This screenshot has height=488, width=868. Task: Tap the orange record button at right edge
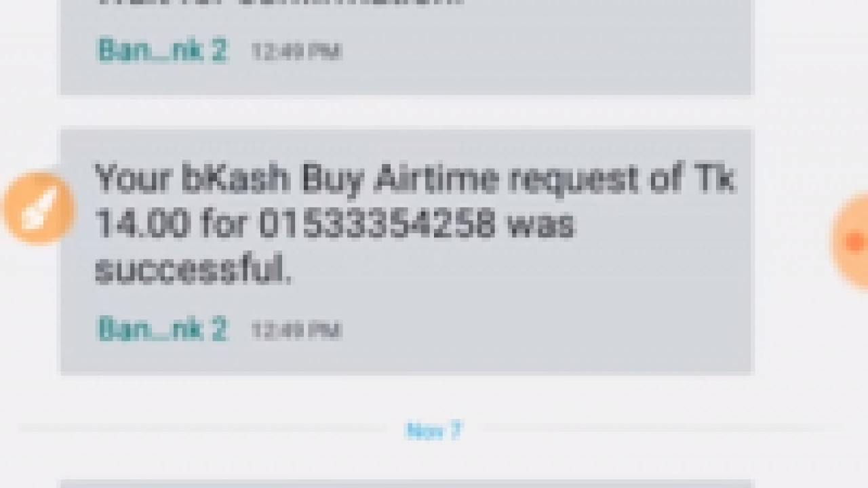pyautogui.click(x=851, y=241)
